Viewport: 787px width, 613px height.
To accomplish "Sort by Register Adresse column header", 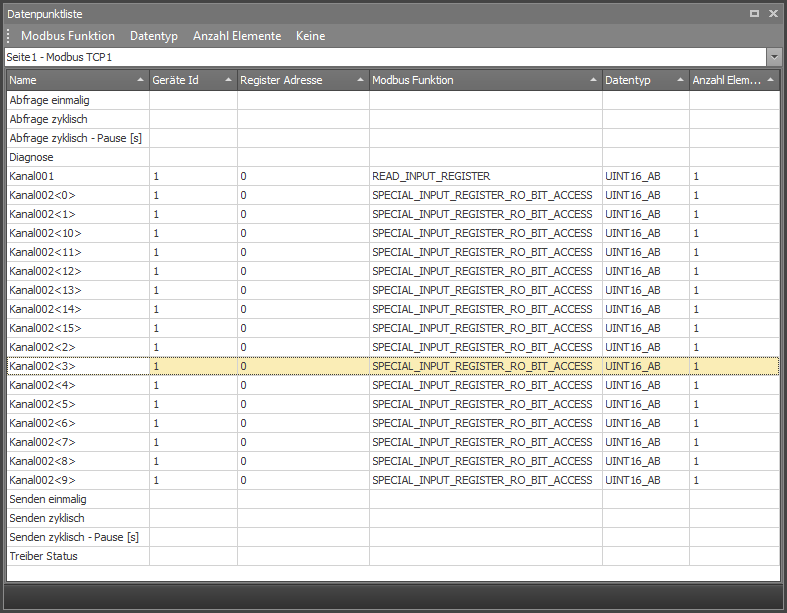I will [x=303, y=80].
